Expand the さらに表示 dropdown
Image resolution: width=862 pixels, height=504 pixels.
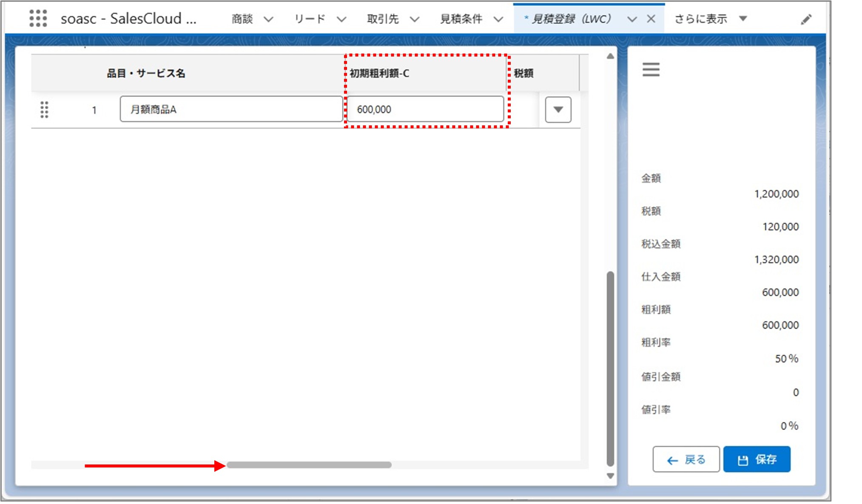coord(743,19)
